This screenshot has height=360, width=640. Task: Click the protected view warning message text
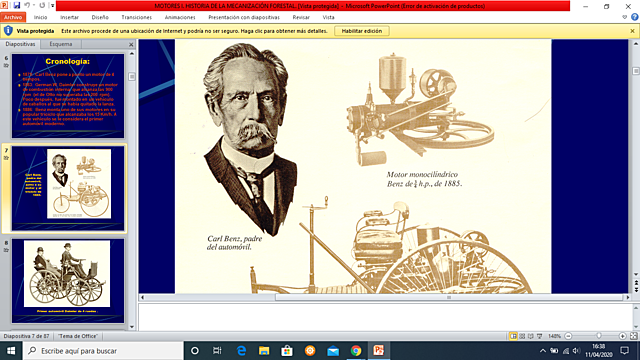click(x=194, y=31)
